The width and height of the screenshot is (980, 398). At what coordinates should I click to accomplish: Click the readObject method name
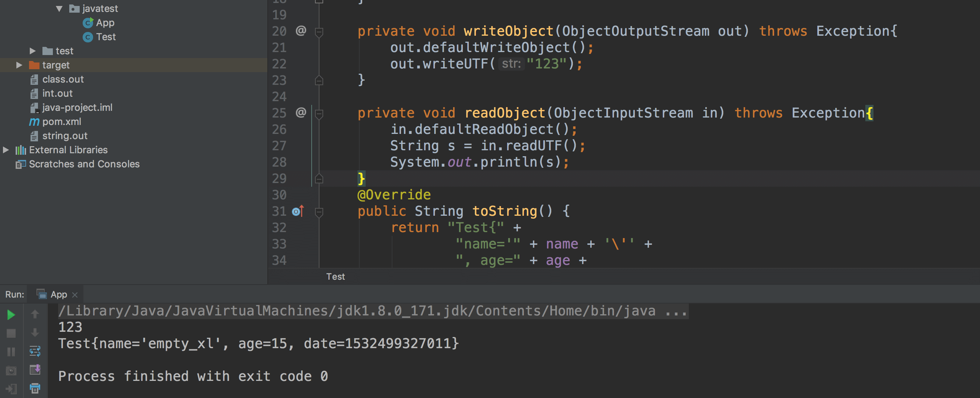(x=505, y=113)
